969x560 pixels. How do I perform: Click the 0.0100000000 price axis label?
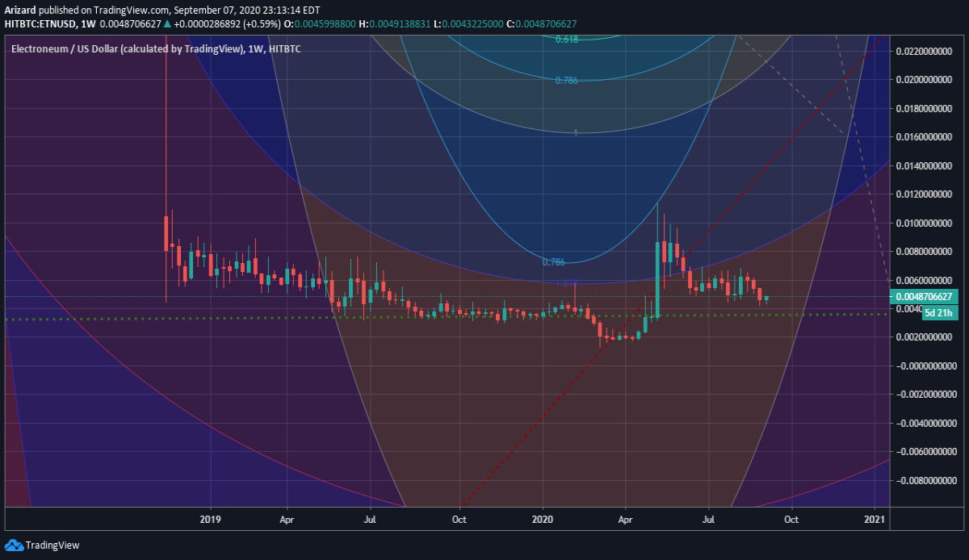pyautogui.click(x=925, y=223)
